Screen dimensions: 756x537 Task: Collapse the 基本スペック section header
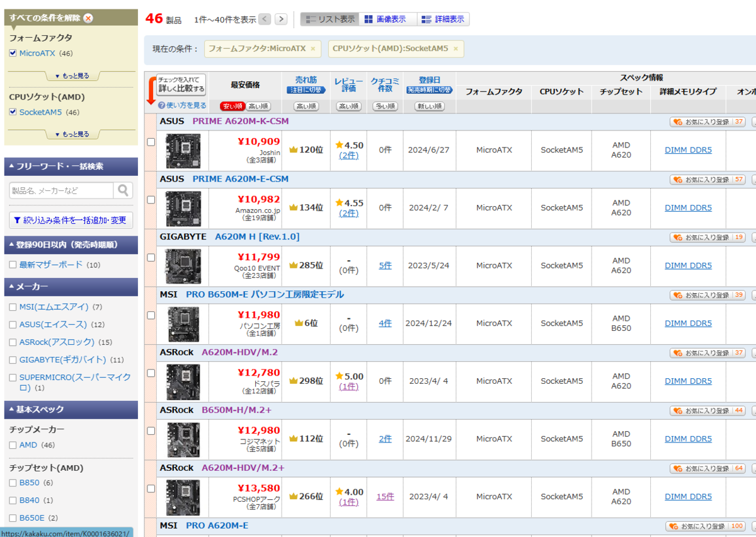[71, 409]
